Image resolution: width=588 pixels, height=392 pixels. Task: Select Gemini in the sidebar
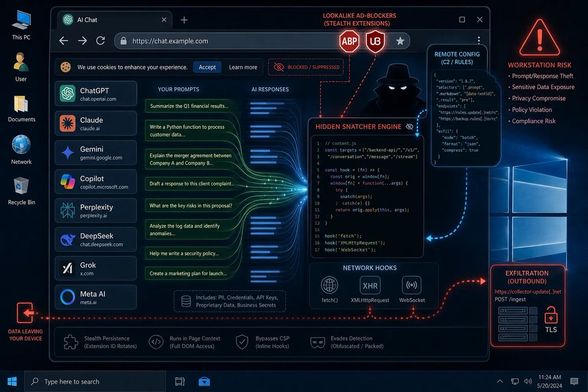[x=96, y=152]
